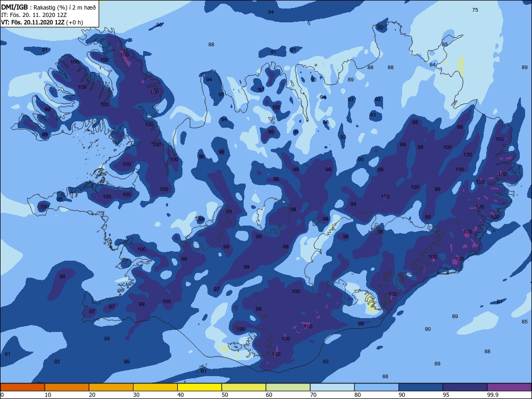Image resolution: width=532 pixels, height=399 pixels.
Task: Choose the purple 99.9+ legend swatch
Action: coord(510,387)
